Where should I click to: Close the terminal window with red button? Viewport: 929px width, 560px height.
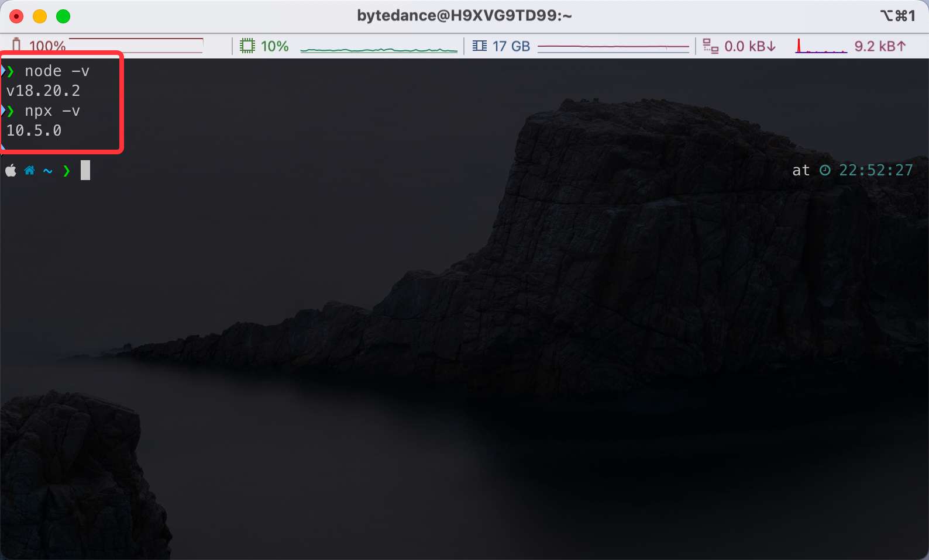click(x=17, y=16)
